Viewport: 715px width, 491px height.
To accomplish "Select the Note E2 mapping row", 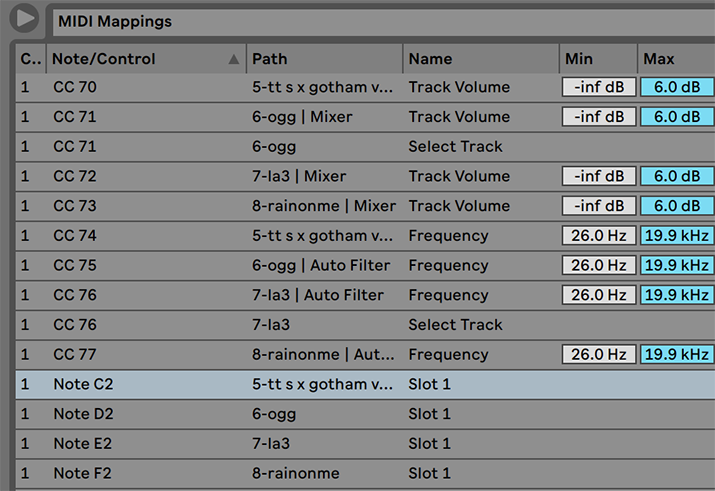I will pyautogui.click(x=365, y=443).
